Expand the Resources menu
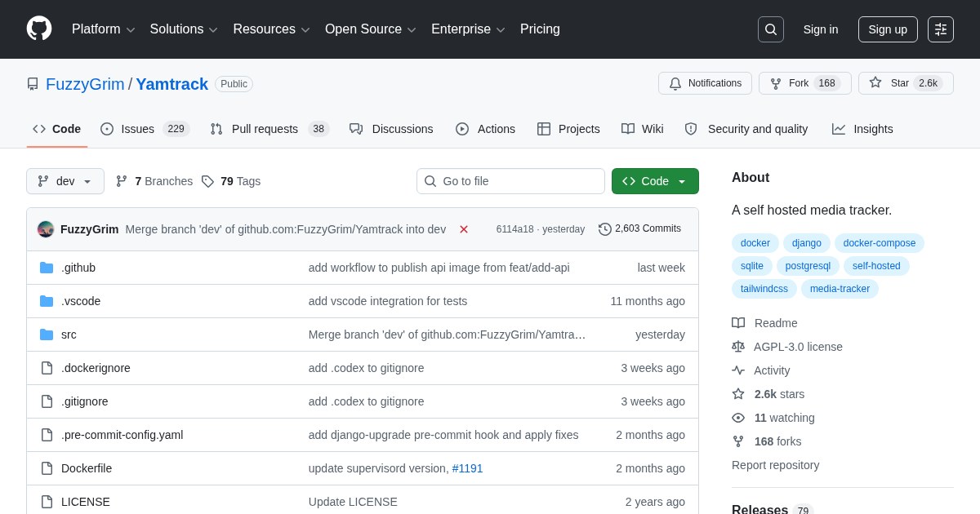The width and height of the screenshot is (980, 514). pyautogui.click(x=272, y=29)
